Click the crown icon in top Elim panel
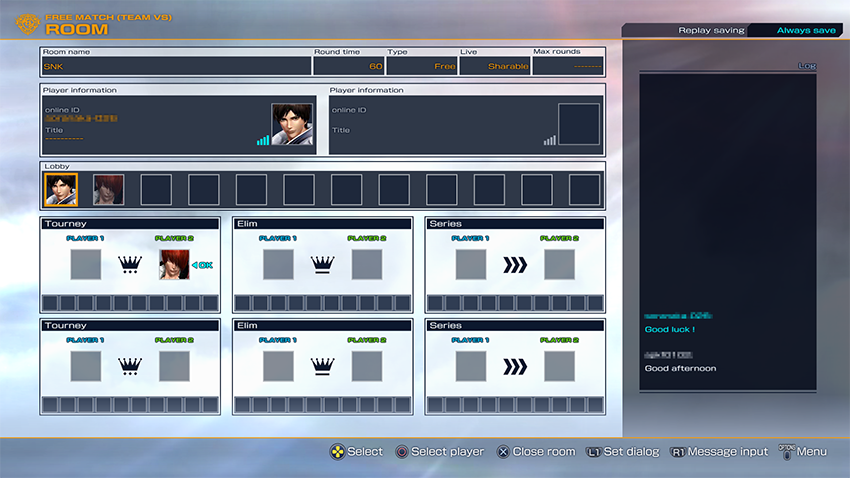The width and height of the screenshot is (850, 478). [323, 264]
